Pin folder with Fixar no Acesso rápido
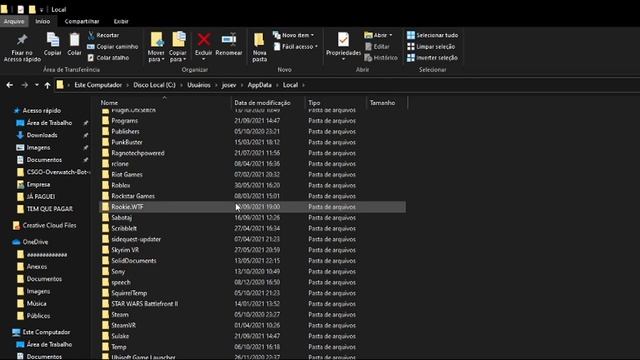Viewport: 640px width, 360px height. tap(22, 48)
